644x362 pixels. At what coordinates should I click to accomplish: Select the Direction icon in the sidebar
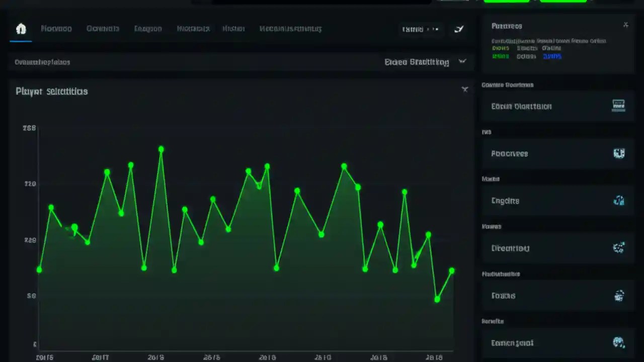tap(619, 247)
